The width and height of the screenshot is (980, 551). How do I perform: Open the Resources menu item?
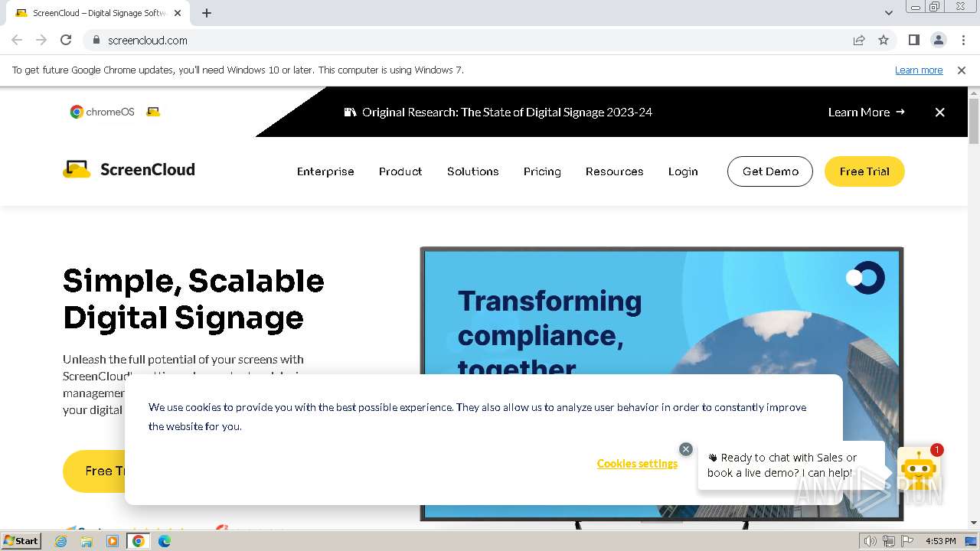[x=615, y=171]
